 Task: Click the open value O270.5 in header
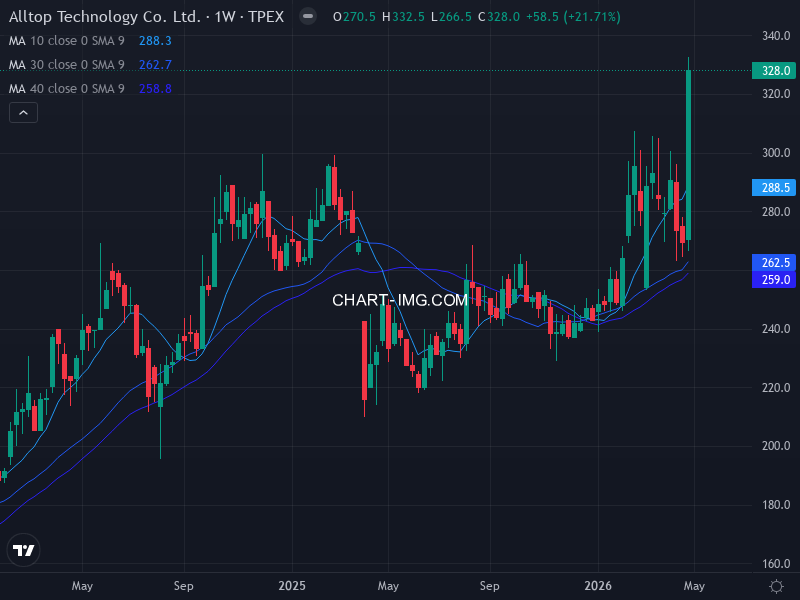coord(354,17)
